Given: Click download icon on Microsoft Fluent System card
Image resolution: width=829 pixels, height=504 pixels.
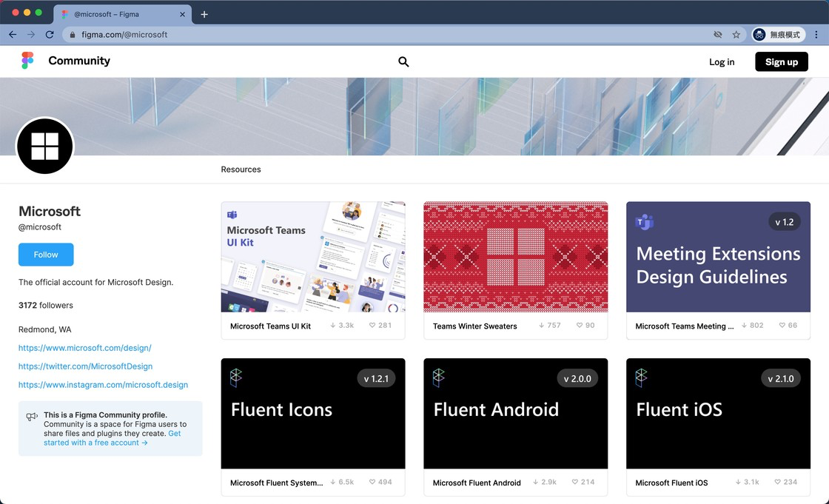Looking at the screenshot, I should (x=333, y=482).
